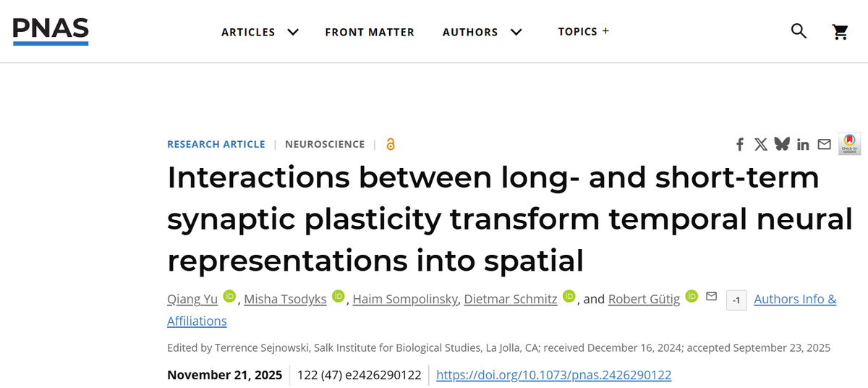Email this article via envelope icon

coord(824,144)
